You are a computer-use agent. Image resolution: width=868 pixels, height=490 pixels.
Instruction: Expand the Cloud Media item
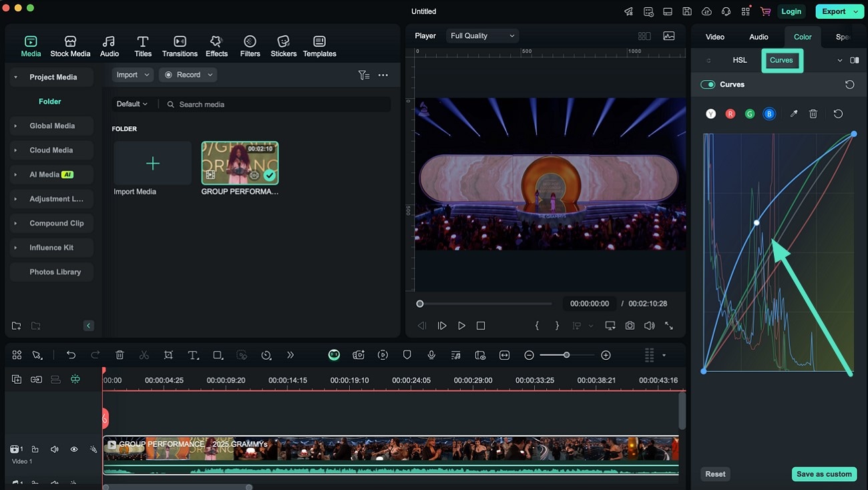tap(16, 150)
